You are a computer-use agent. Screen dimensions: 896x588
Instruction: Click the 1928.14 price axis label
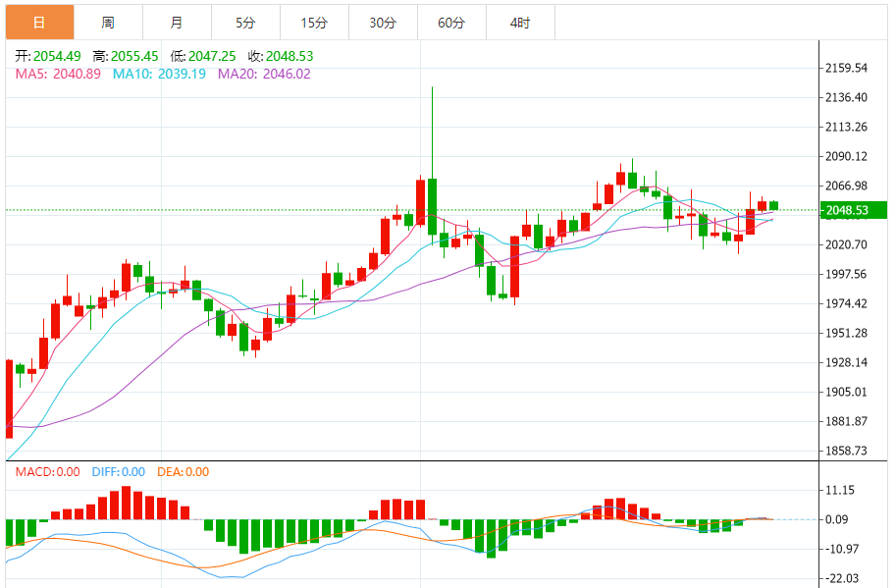pyautogui.click(x=846, y=362)
